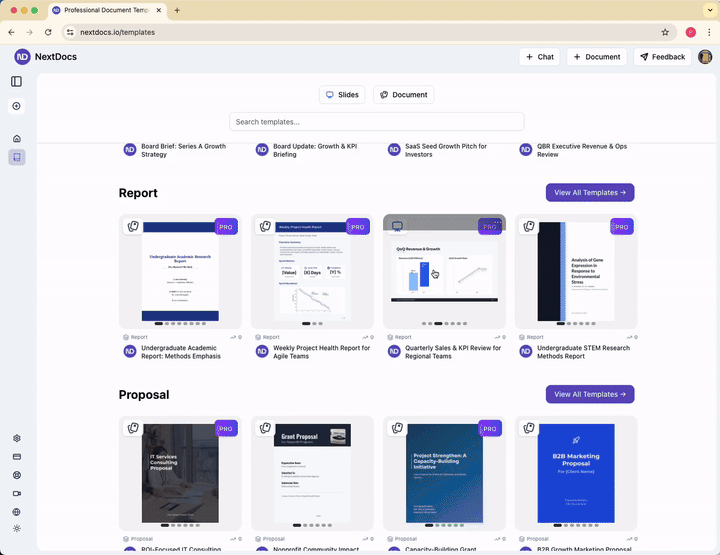Open the settings gear in the sidebar
This screenshot has width=720, height=555.
pyautogui.click(x=16, y=438)
